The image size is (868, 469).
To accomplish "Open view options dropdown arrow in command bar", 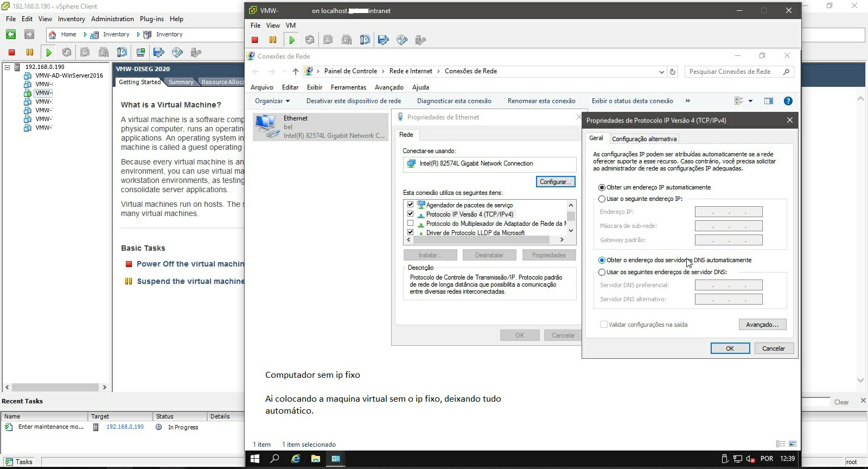I will (x=750, y=101).
